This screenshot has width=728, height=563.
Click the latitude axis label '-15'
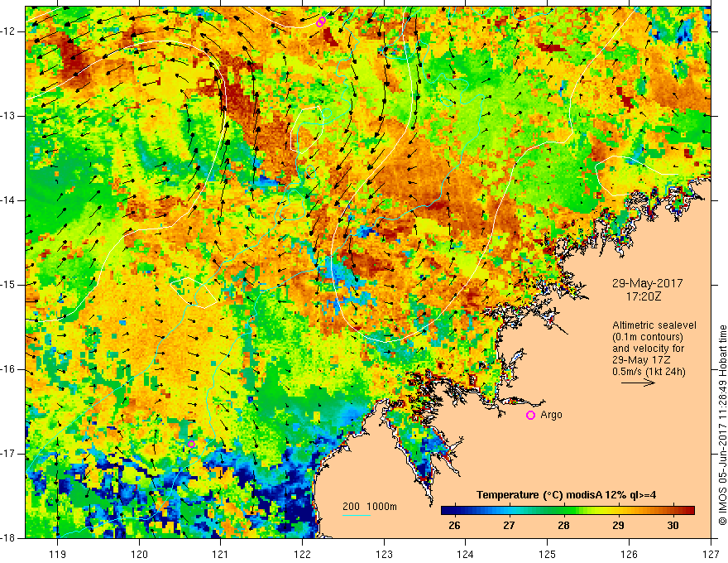tap(10, 285)
